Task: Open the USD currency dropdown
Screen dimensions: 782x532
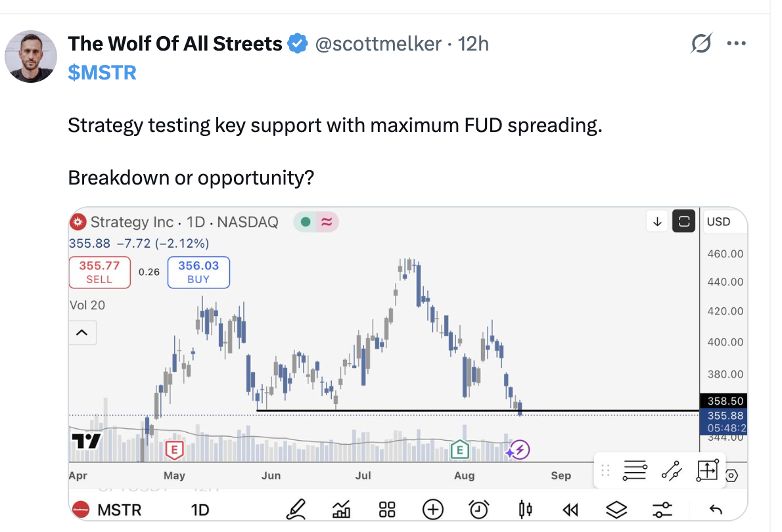Action: (x=719, y=222)
